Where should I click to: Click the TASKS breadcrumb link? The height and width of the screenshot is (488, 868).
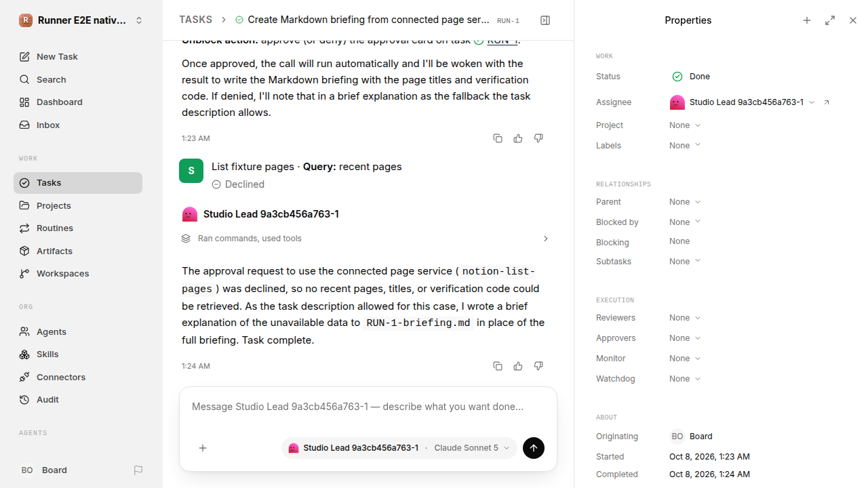pyautogui.click(x=195, y=20)
